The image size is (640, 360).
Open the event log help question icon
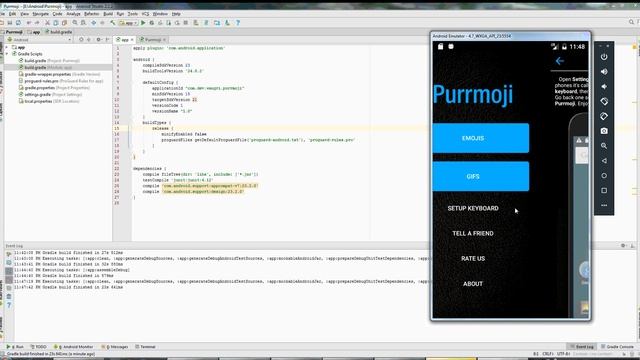tap(9, 305)
